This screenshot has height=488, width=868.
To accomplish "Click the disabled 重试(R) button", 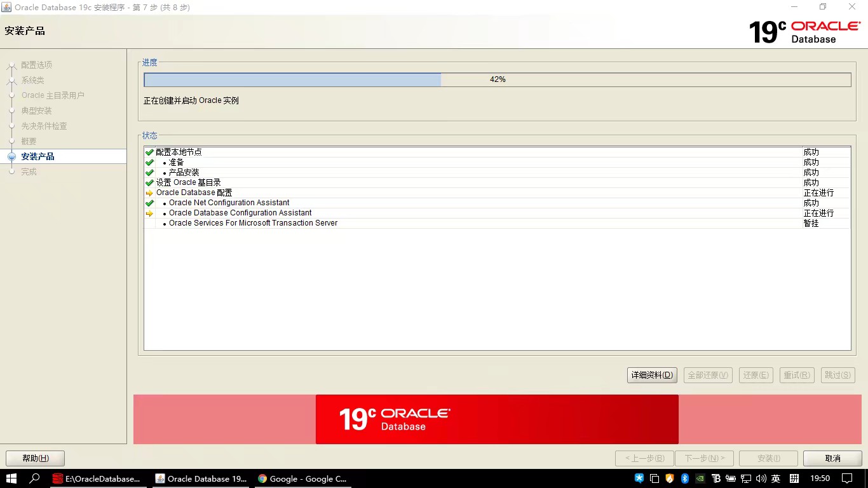I will [797, 375].
